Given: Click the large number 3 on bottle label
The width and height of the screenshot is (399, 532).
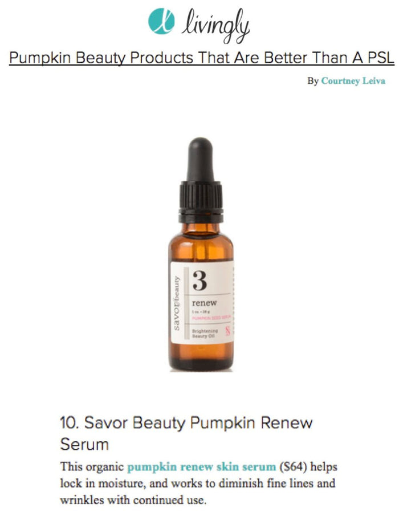Looking at the screenshot, I should point(200,280).
